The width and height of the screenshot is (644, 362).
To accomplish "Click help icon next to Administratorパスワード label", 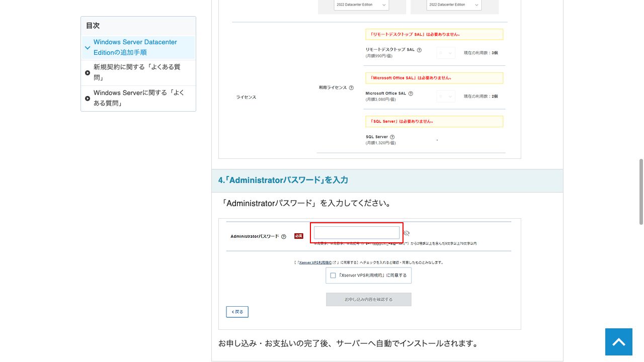I will pos(284,236).
